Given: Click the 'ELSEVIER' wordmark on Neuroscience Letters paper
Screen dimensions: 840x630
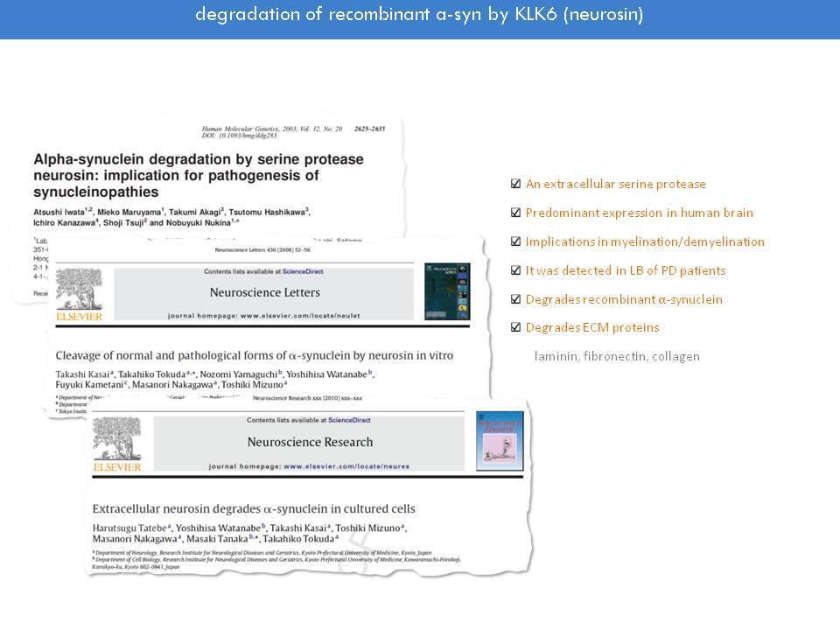Looking at the screenshot, I should (x=80, y=317).
